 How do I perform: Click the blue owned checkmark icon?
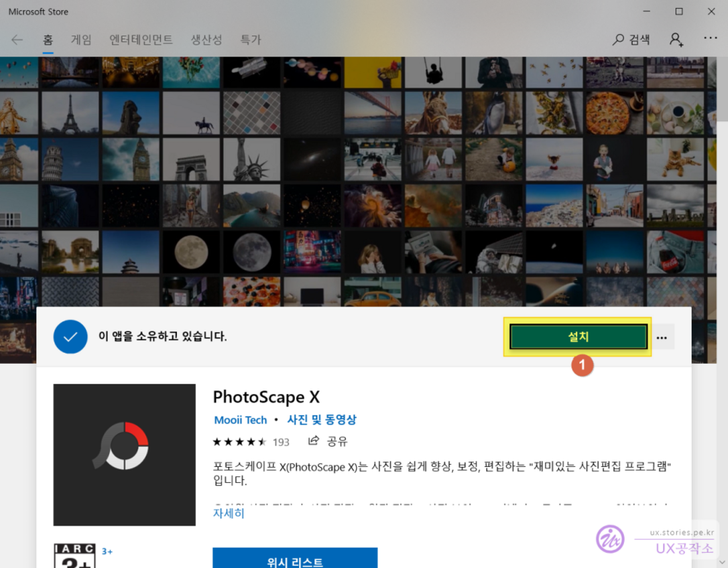click(x=70, y=337)
